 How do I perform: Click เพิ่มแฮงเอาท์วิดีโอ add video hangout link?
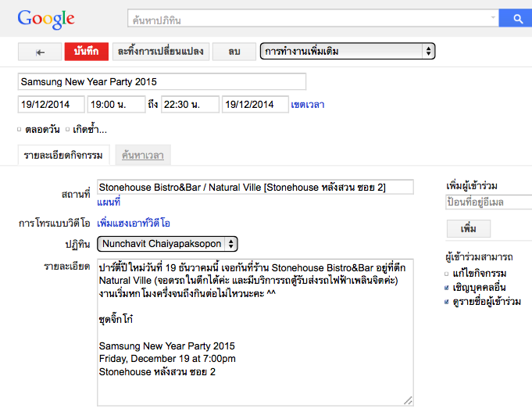click(x=134, y=224)
